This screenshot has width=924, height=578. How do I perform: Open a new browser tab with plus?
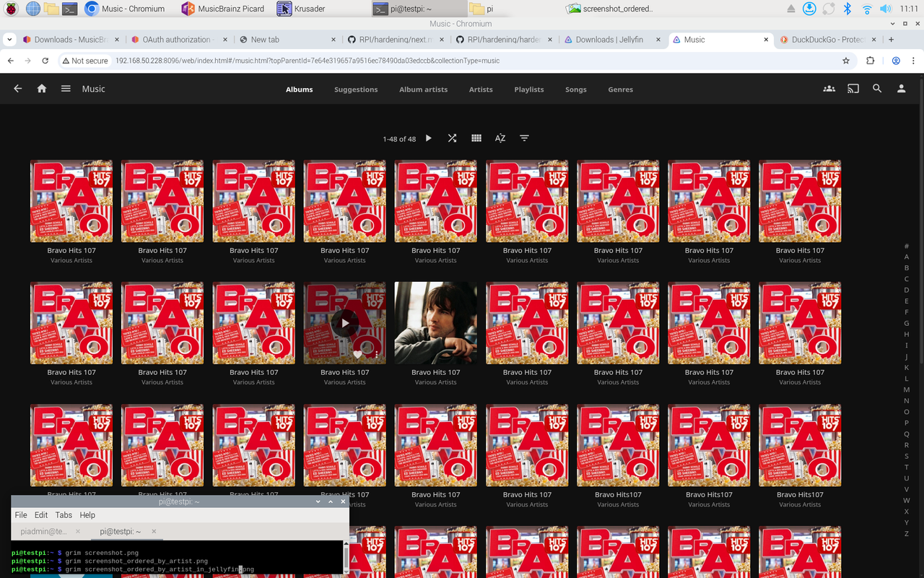pos(892,40)
